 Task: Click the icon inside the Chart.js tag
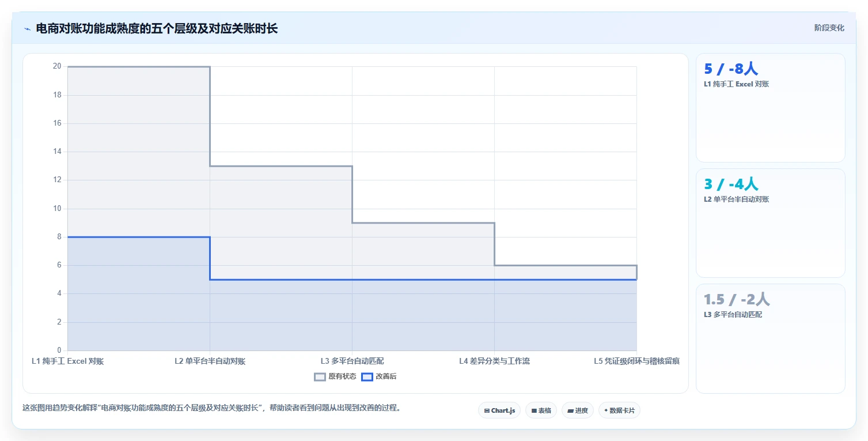coord(487,411)
